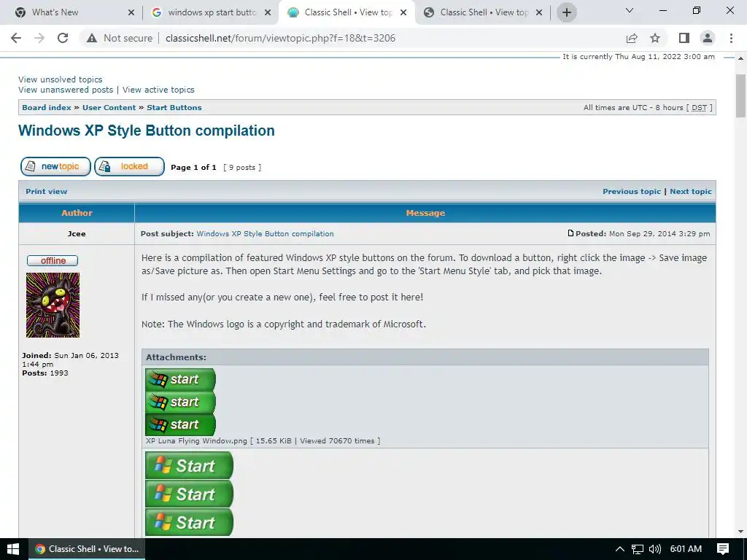Viewport: 747px width, 560px height.
Task: Open View unsolved topics link
Action: tap(60, 79)
